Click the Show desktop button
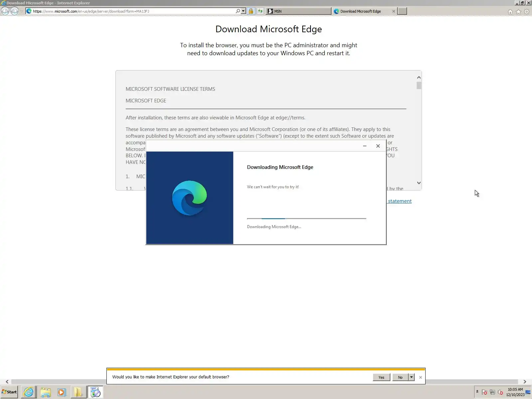 (x=528, y=392)
